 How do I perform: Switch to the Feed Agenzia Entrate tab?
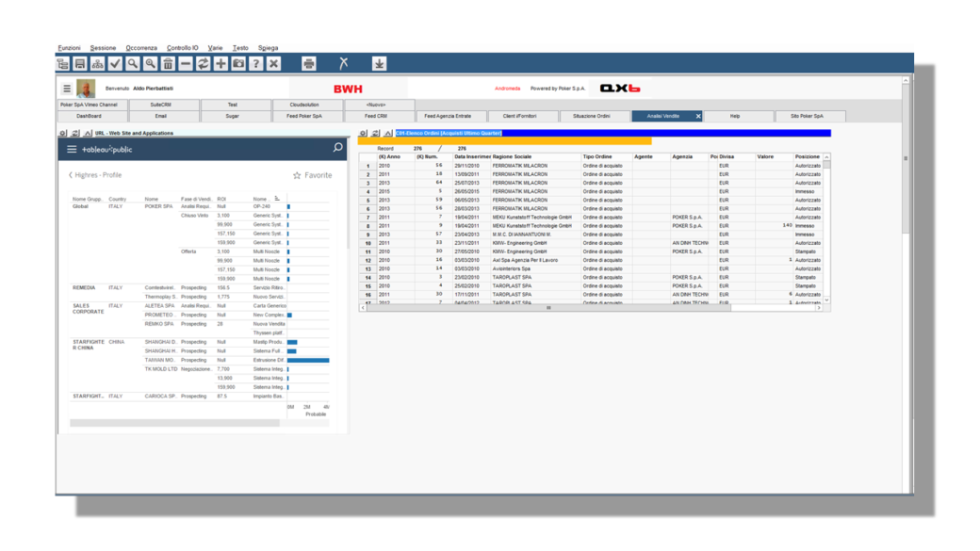coord(451,116)
